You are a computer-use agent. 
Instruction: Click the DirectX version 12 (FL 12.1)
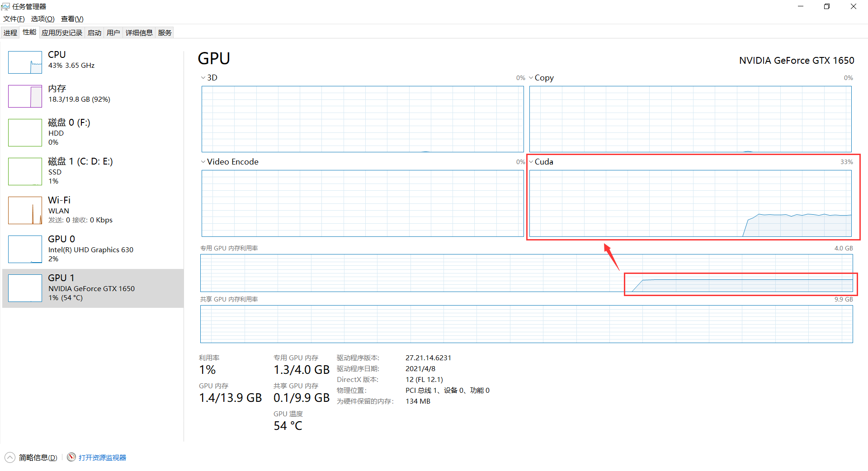point(424,380)
